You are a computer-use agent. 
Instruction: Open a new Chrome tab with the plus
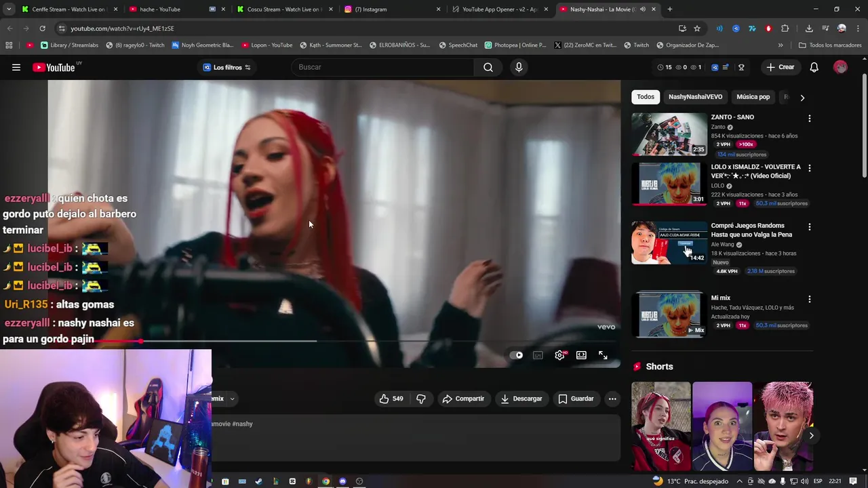[x=670, y=9]
